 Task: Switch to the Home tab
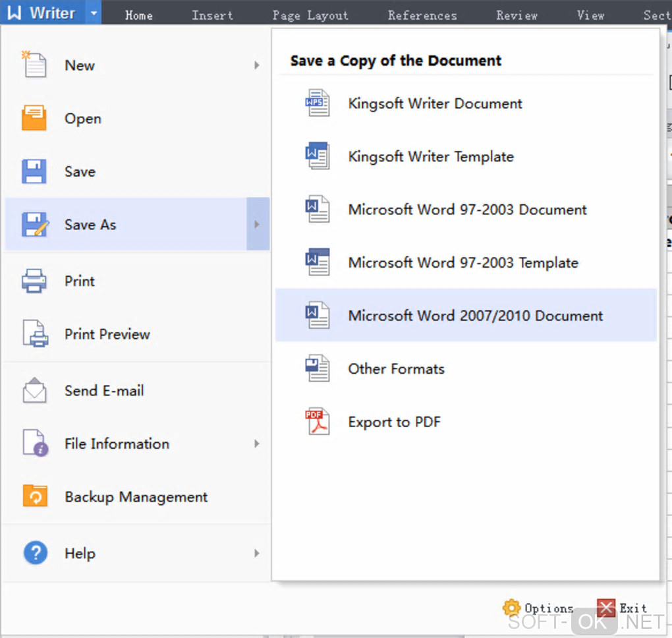(139, 15)
